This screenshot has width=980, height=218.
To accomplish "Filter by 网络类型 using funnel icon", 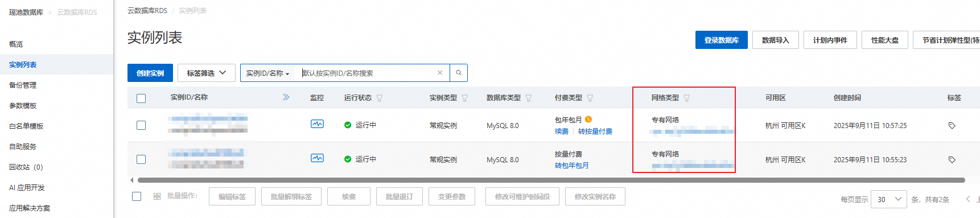I will coord(687,98).
